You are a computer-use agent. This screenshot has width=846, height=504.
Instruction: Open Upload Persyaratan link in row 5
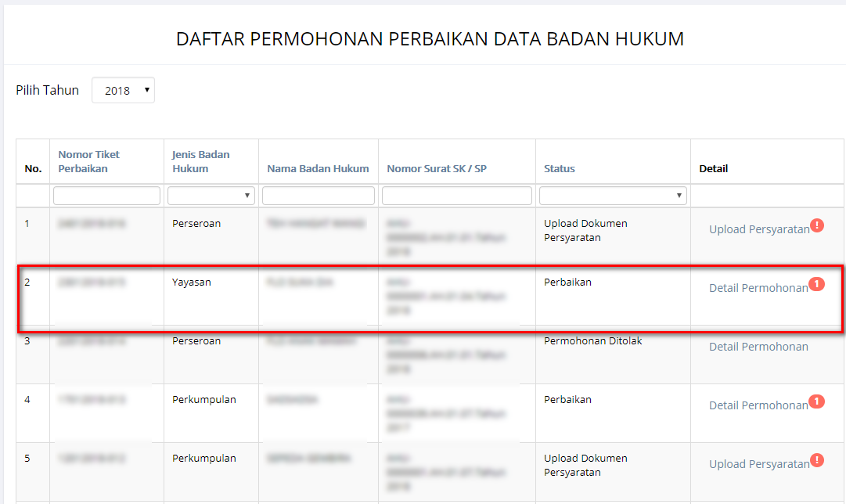758,464
